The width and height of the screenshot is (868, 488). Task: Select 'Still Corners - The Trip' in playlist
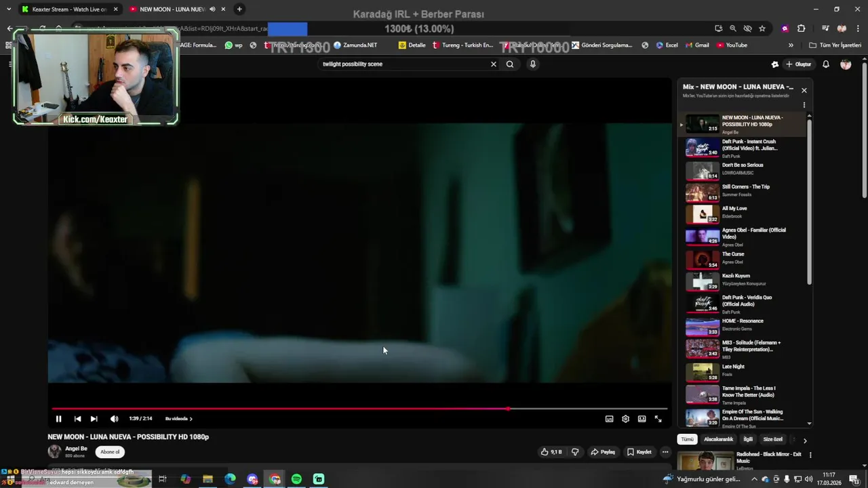[x=744, y=192]
